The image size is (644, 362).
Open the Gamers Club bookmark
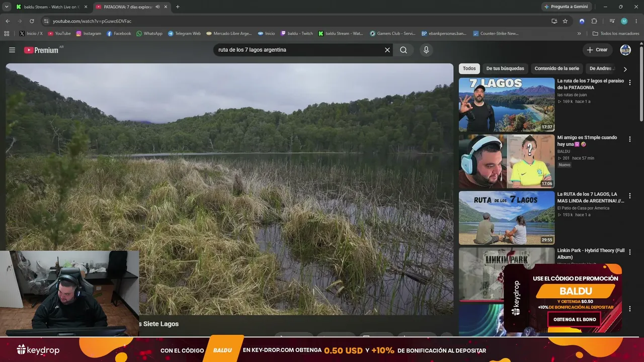pyautogui.click(x=392, y=34)
